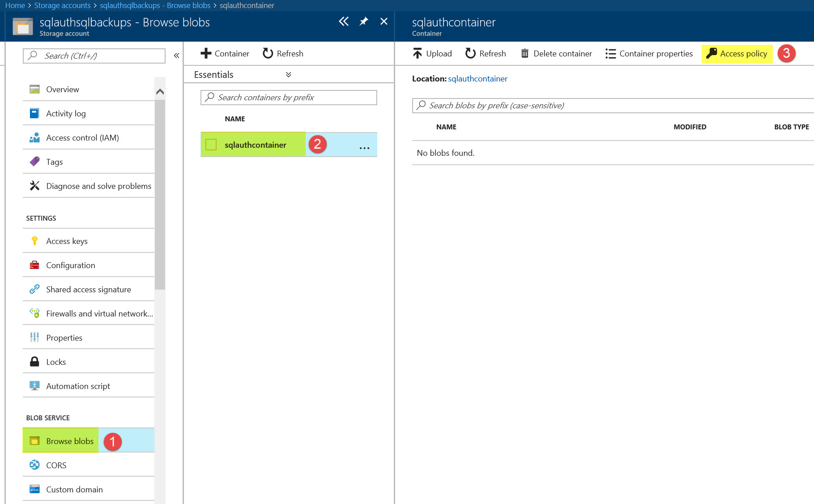Open the ellipsis menu for sqlauthcontainer
Viewport: 814px width, 504px height.
(x=365, y=148)
